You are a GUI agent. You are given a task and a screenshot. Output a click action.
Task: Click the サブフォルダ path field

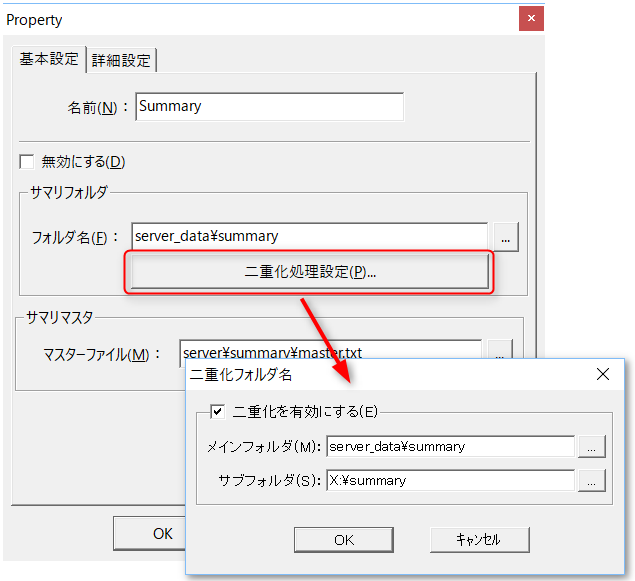click(450, 481)
